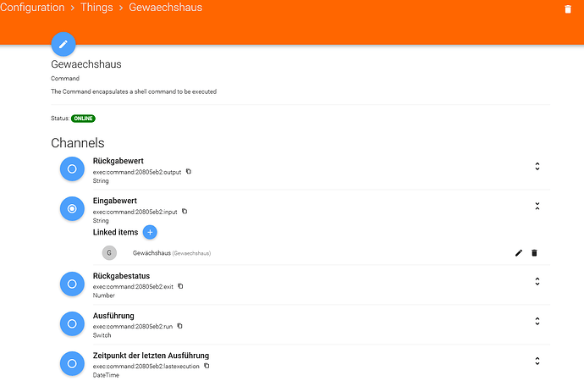
Task: Copy the Rückgabewert channel UID
Action: coord(189,171)
